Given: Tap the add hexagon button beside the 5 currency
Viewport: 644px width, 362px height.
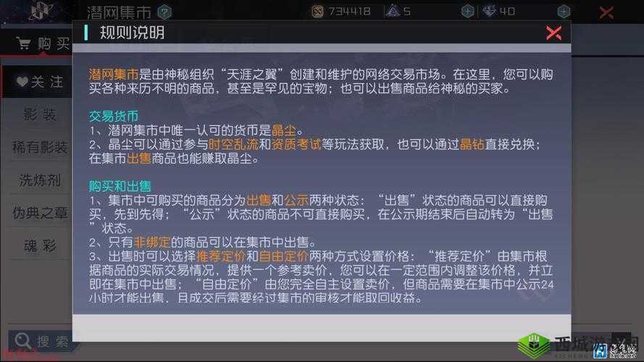Looking at the screenshot, I should [467, 12].
